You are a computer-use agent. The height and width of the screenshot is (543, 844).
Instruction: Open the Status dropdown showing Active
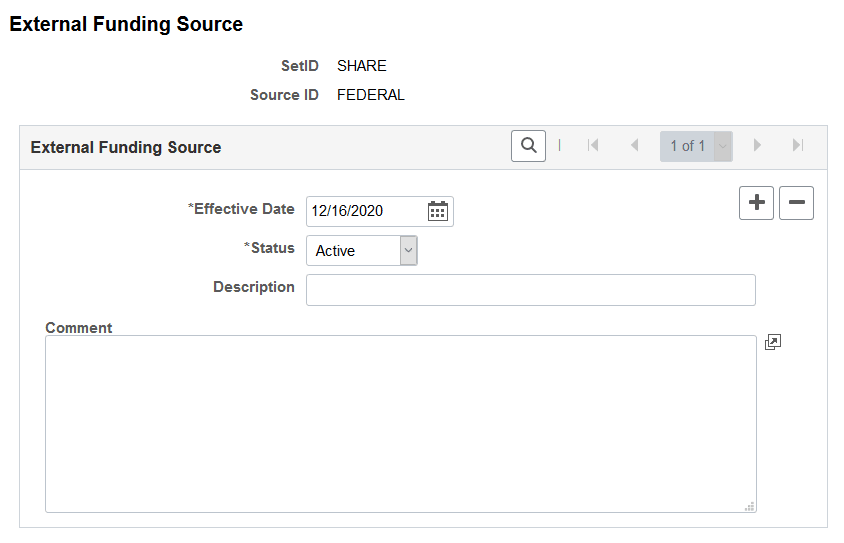point(362,251)
